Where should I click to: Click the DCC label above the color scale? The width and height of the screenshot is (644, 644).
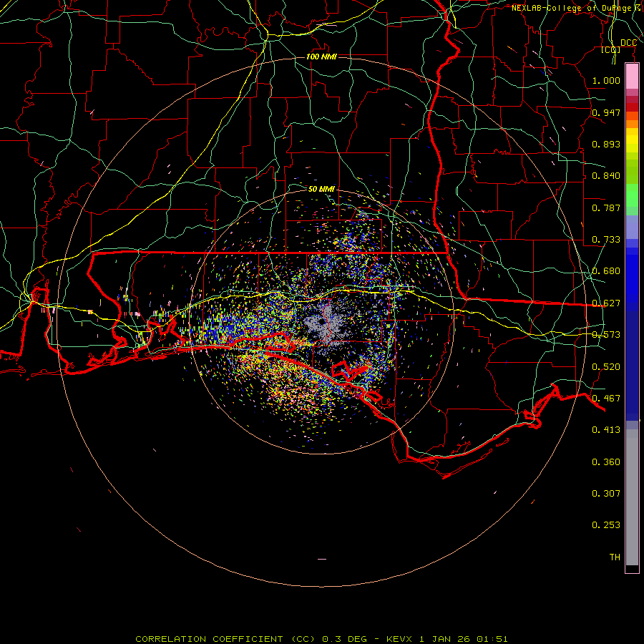pyautogui.click(x=628, y=43)
